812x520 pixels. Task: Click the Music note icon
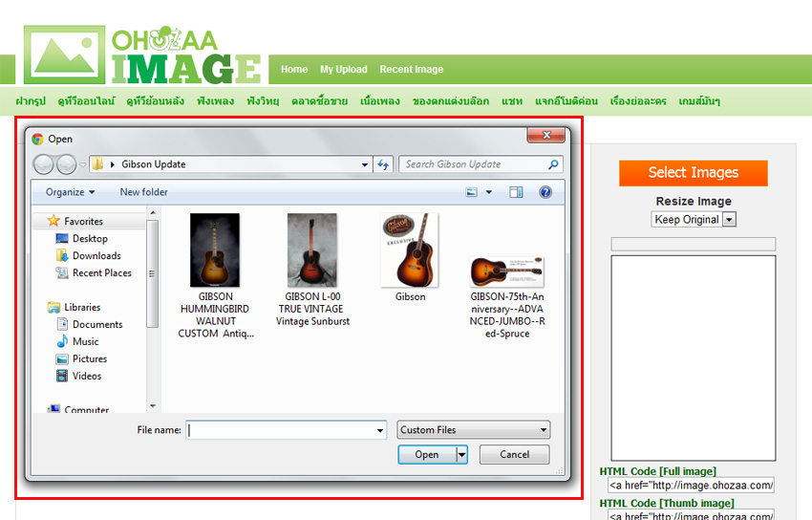click(x=62, y=341)
